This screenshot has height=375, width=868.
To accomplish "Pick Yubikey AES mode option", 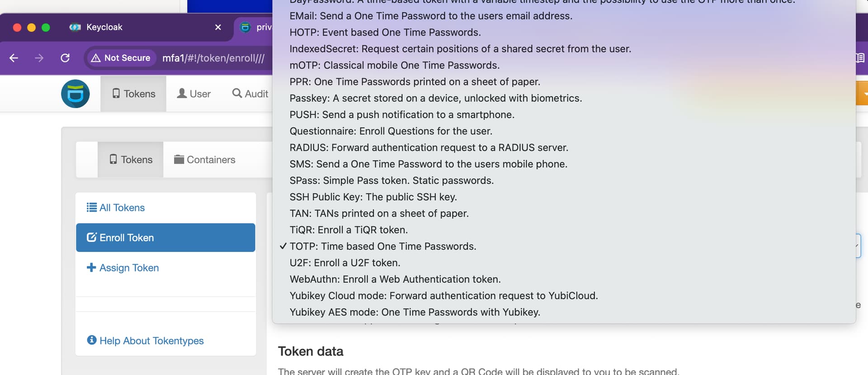I will tap(415, 312).
